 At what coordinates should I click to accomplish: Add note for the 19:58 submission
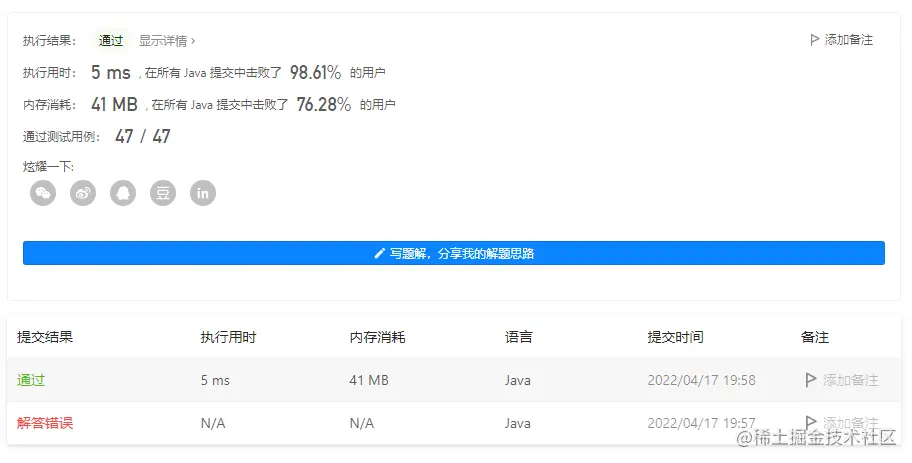842,380
